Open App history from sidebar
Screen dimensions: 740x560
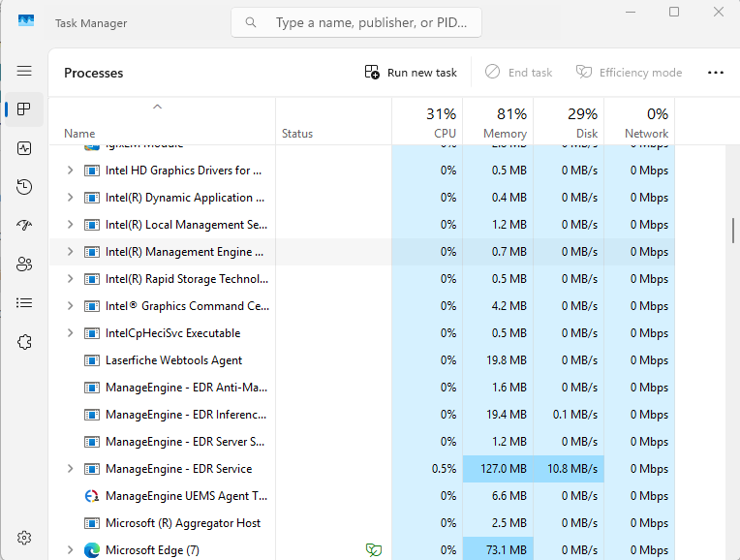(24, 187)
